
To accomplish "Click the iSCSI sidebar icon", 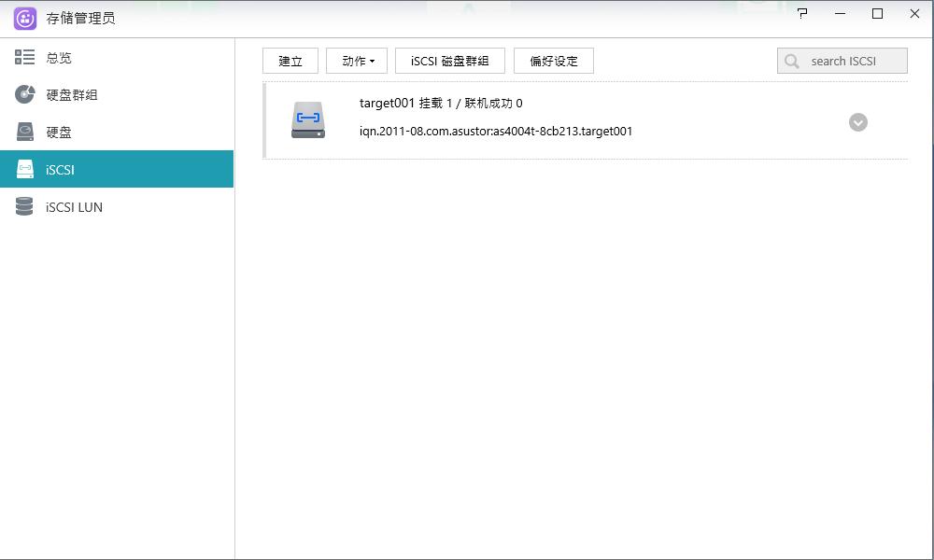I will (x=24, y=169).
